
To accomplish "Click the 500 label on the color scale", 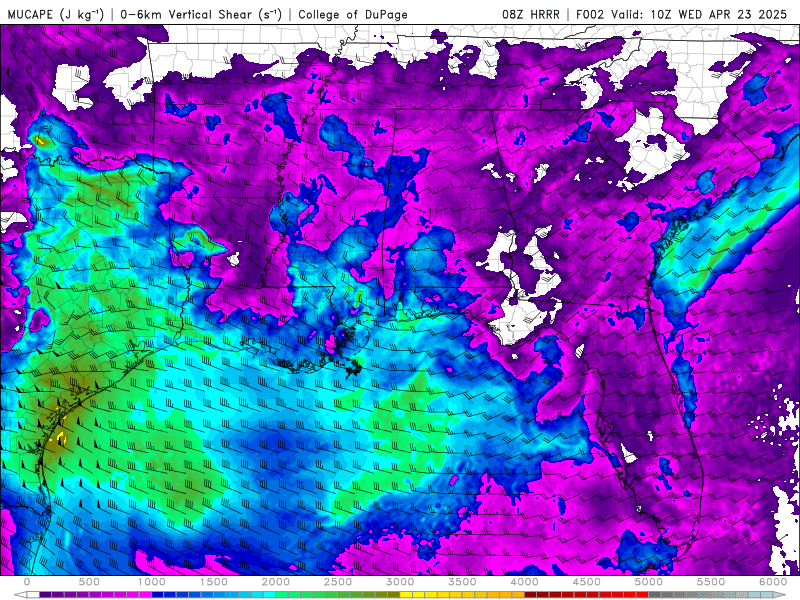I will [89, 582].
